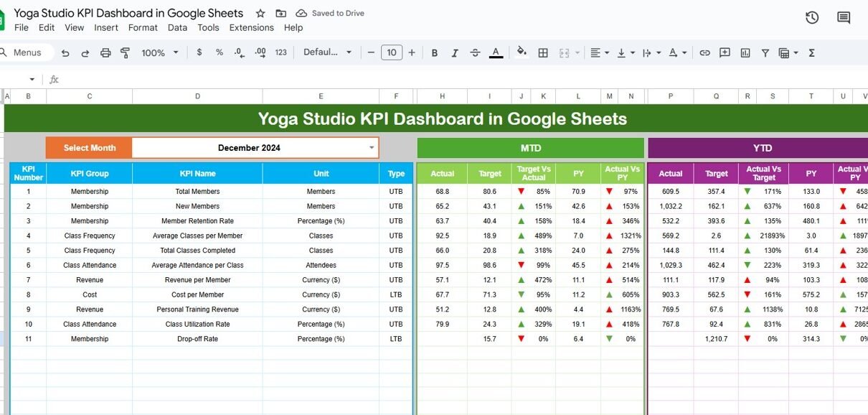Create a filter with the funnel icon
The width and height of the screenshot is (868, 415).
765,52
